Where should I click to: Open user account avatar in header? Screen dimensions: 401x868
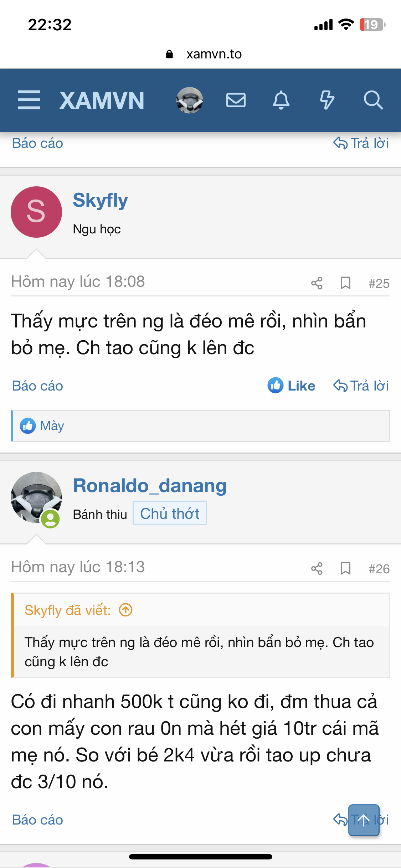tap(190, 100)
